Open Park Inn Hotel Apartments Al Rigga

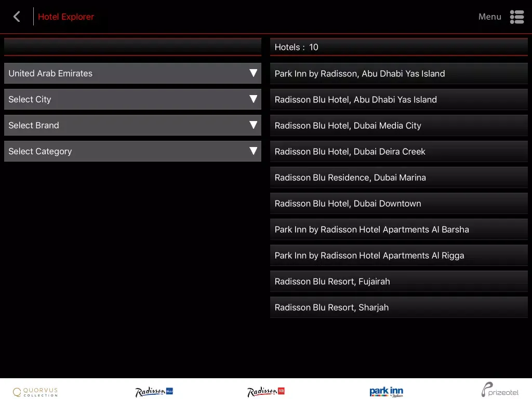(398, 256)
